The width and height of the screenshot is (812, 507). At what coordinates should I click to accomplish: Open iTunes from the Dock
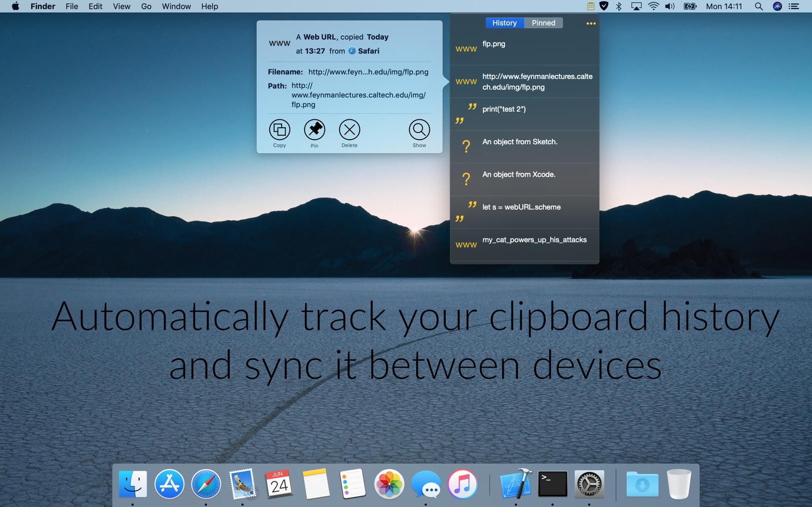(x=462, y=484)
